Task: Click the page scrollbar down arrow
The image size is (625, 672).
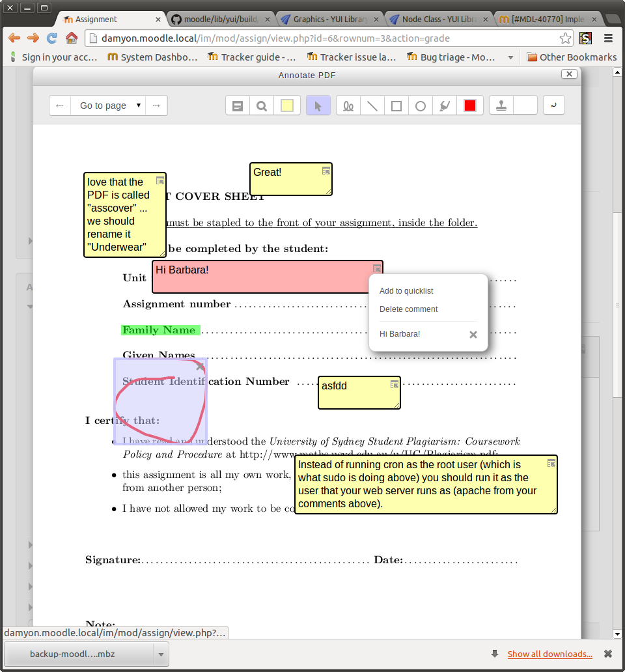Action: point(617,634)
